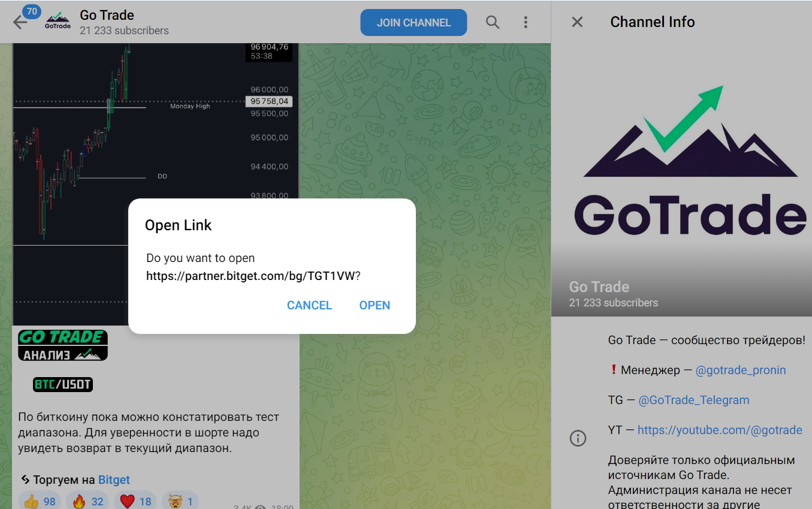Click the Channel Info heading
This screenshot has width=812, height=509.
tap(653, 22)
